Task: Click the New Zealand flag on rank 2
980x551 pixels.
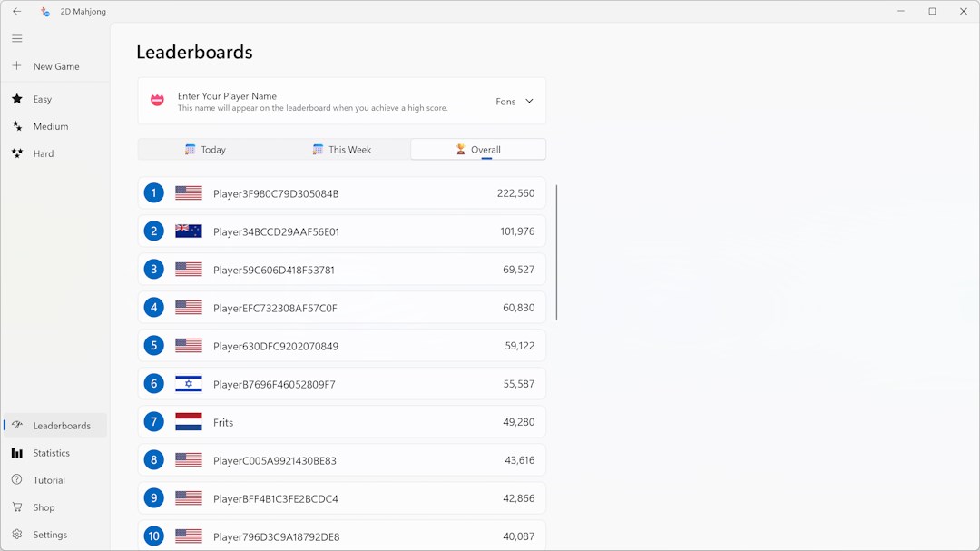Action: click(189, 231)
